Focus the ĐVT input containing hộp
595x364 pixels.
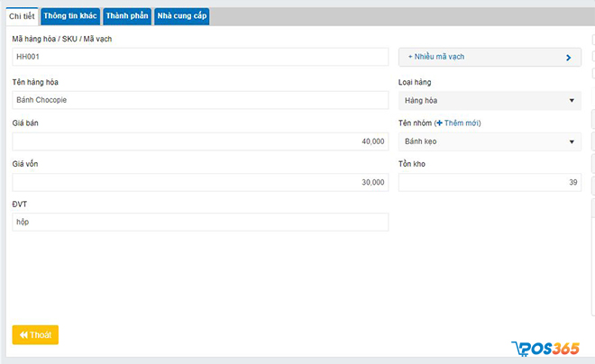[200, 222]
